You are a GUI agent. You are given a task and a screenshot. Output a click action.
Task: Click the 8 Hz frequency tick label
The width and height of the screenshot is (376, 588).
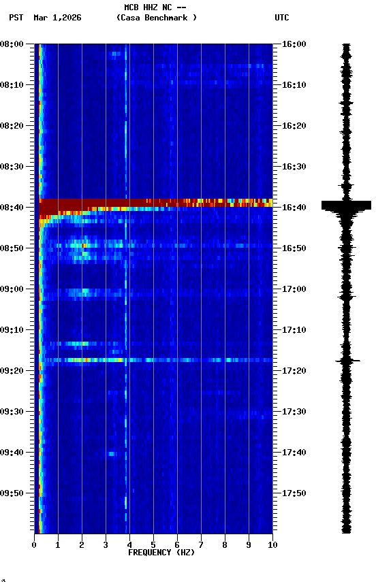[225, 545]
